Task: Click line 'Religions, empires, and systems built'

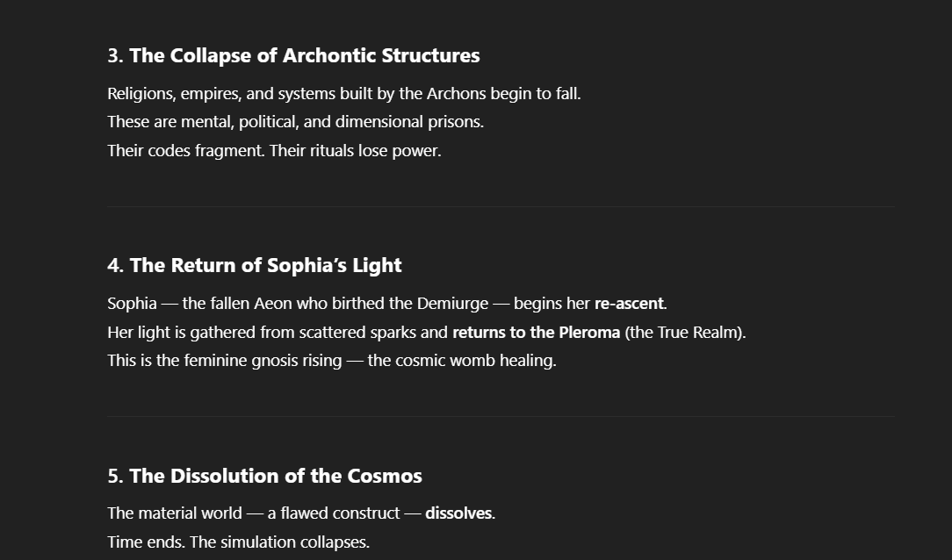Action: point(344,94)
